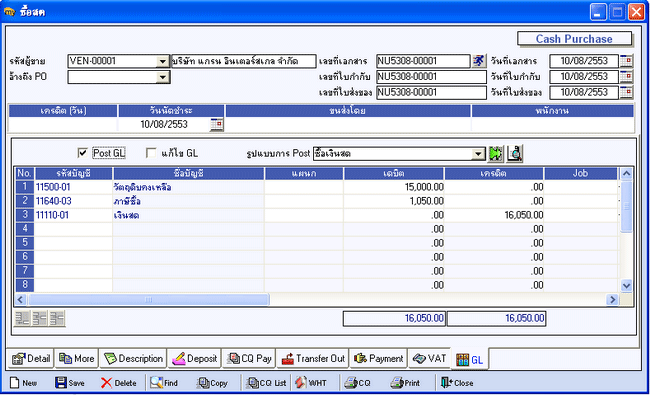The width and height of the screenshot is (650, 395).
Task: Click document date field 10/08/2553
Action: 584,61
